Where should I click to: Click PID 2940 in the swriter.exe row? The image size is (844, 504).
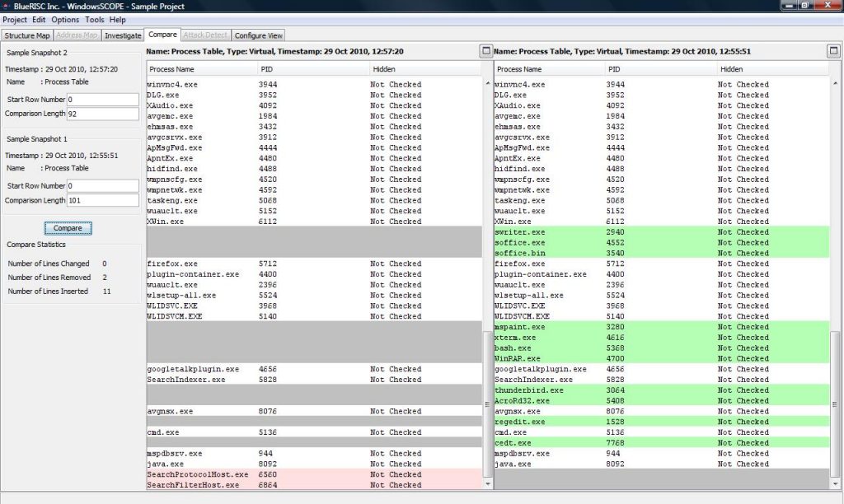tap(615, 232)
